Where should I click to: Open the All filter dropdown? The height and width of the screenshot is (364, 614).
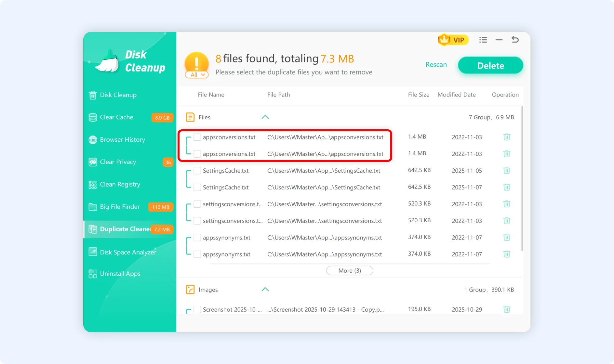[x=197, y=75]
